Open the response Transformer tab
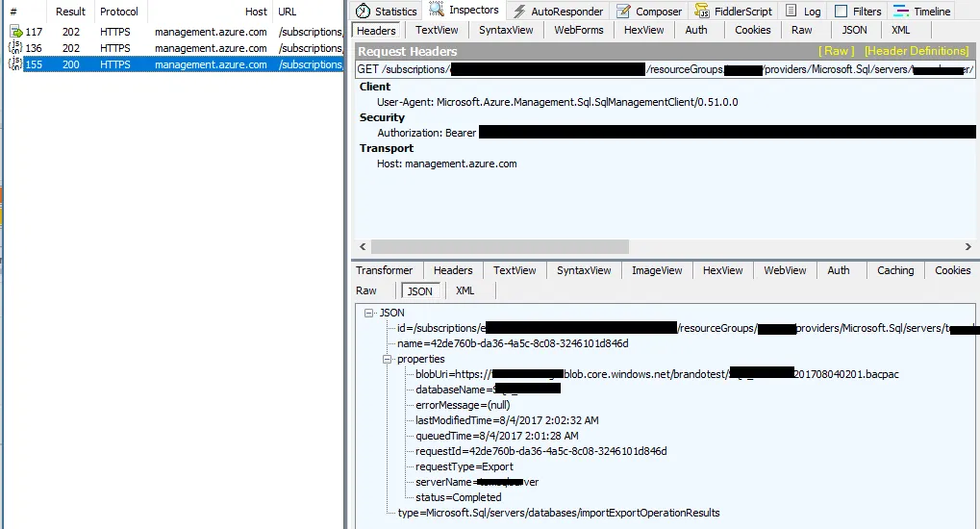This screenshot has width=980, height=529. [x=385, y=270]
